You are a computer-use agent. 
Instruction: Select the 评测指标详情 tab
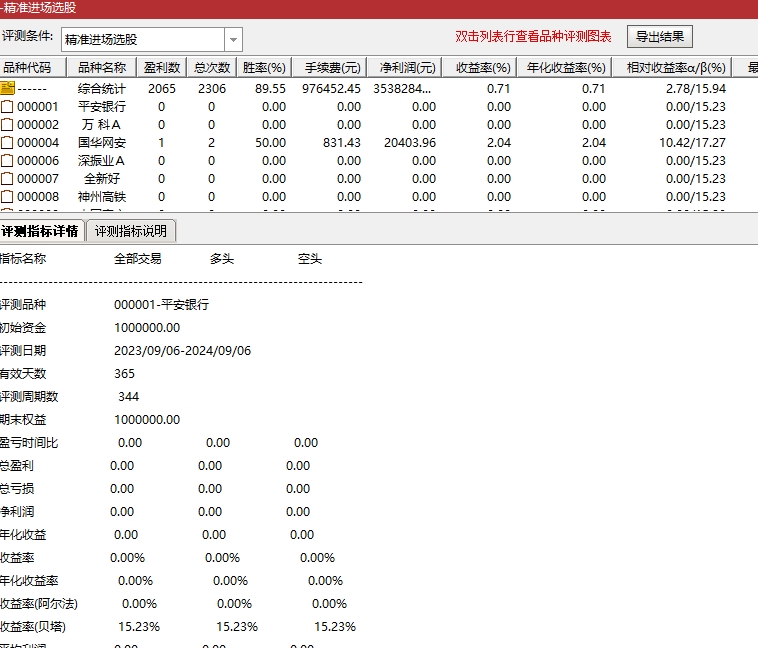[41, 231]
